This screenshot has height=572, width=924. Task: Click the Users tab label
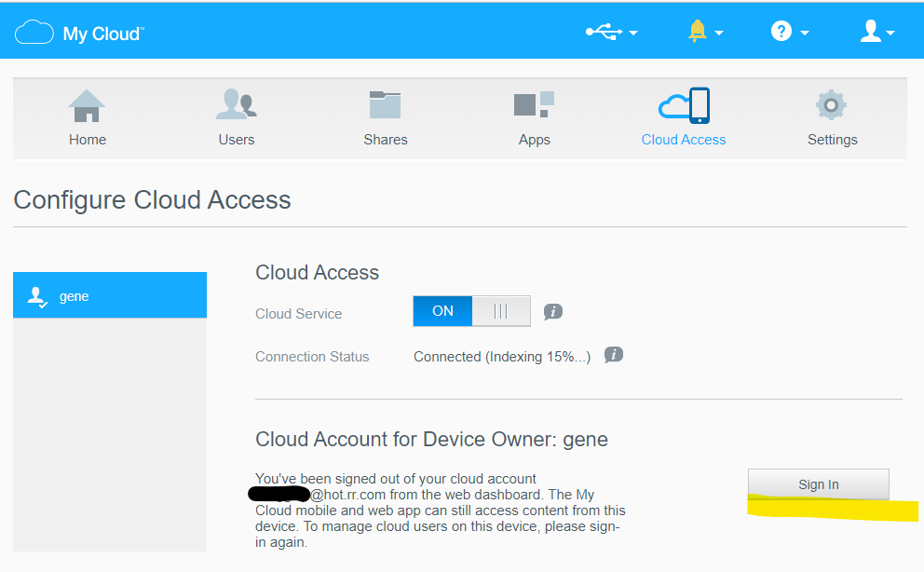236,140
